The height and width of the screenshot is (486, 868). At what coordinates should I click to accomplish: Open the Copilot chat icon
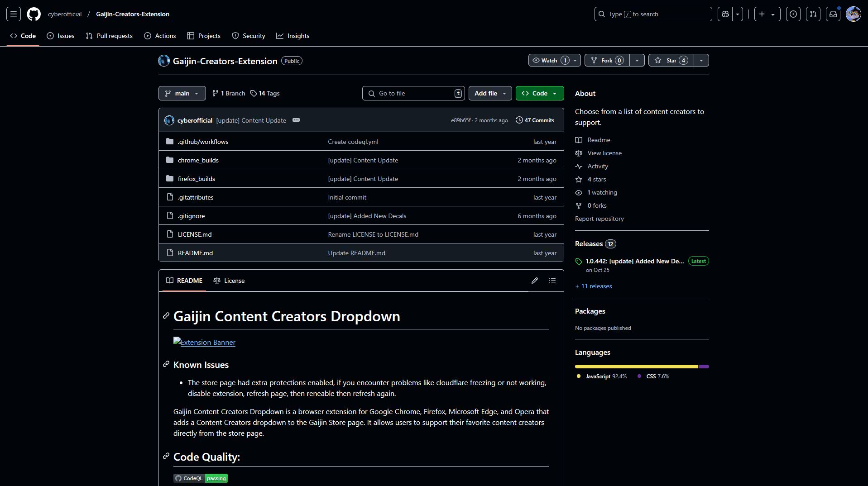click(725, 14)
